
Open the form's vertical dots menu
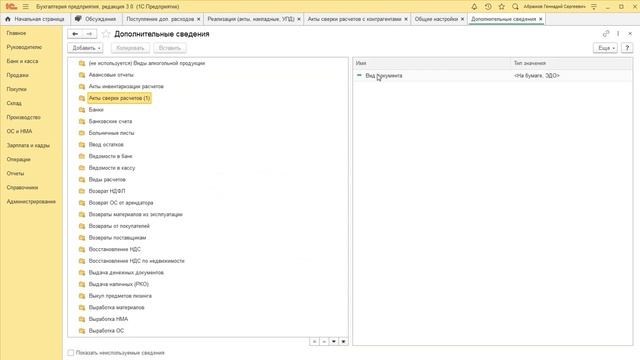pos(618,33)
